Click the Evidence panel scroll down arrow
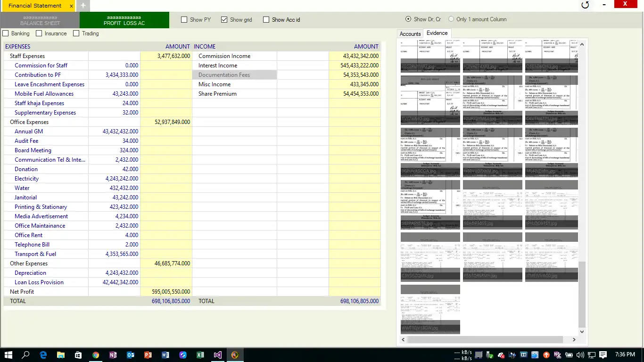Image resolution: width=644 pixels, height=362 pixels. (x=582, y=332)
